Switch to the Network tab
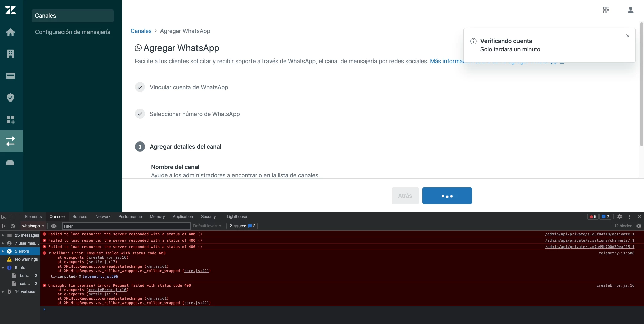 [103, 217]
